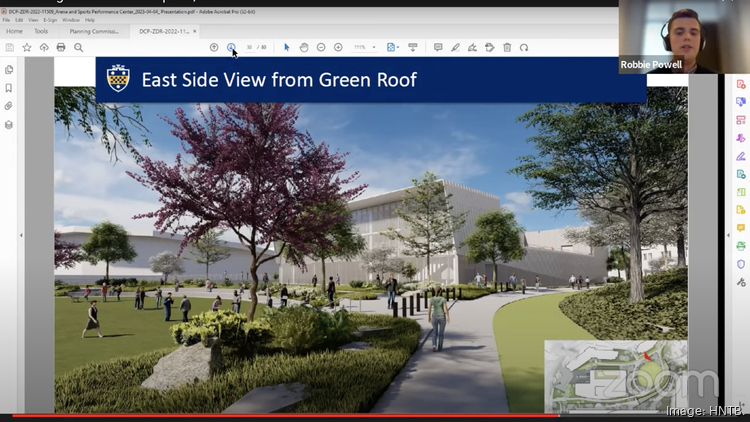
Task: Click the Print file icon
Action: pyautogui.click(x=61, y=47)
